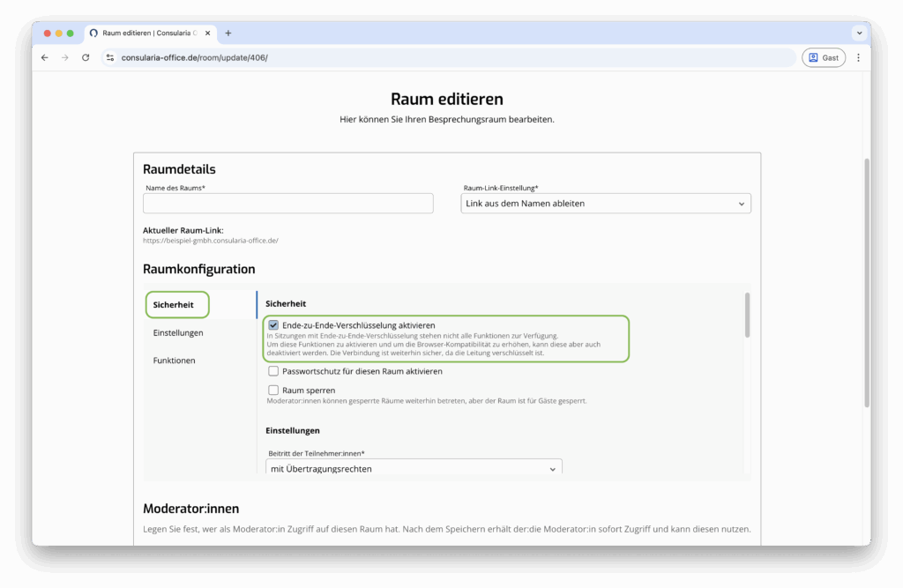Screen dimensions: 903x588
Task: Open the Raum-Link-Einstellung dropdown
Action: [x=606, y=204]
